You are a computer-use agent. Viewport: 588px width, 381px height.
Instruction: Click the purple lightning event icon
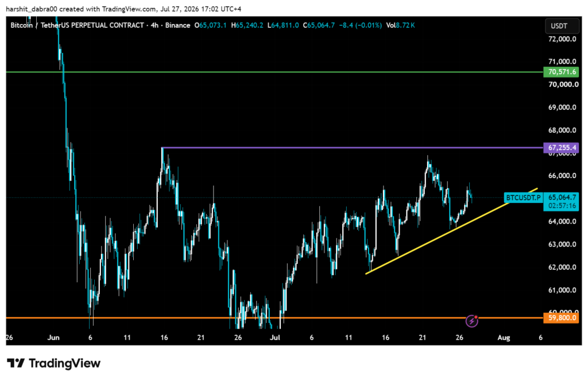click(472, 321)
